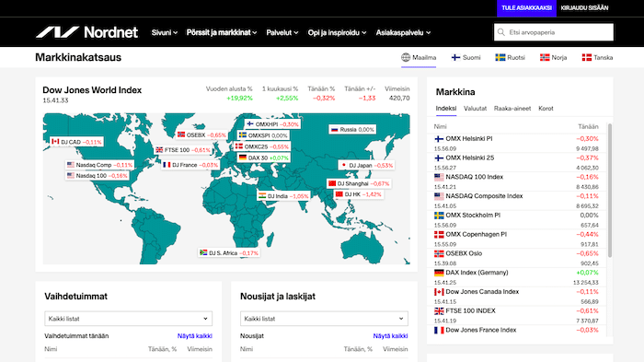Click the Markkina list scrollbar

tap(609, 190)
